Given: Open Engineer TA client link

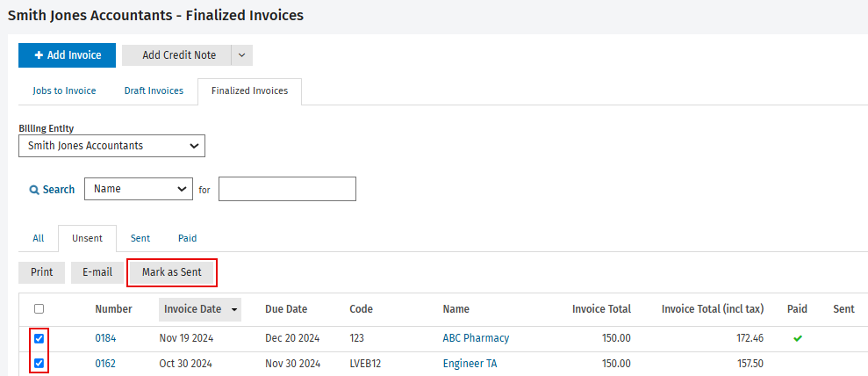Looking at the screenshot, I should (470, 364).
